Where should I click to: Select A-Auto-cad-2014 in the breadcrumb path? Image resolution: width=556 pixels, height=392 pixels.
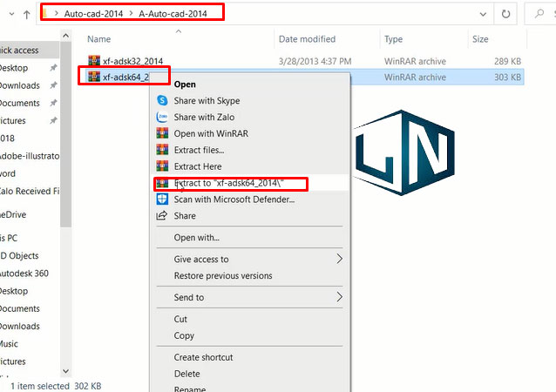(173, 14)
